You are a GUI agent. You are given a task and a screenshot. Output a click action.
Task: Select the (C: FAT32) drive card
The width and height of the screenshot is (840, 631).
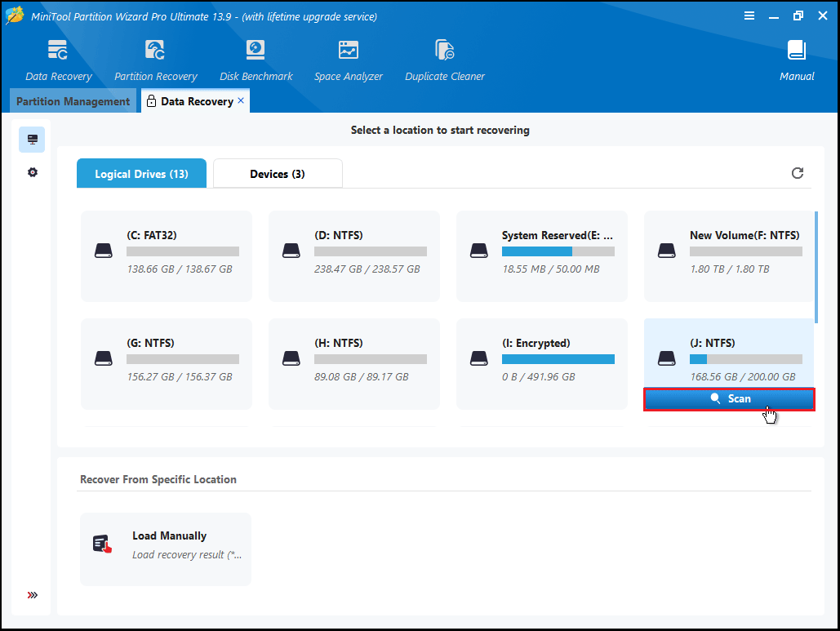tap(166, 256)
